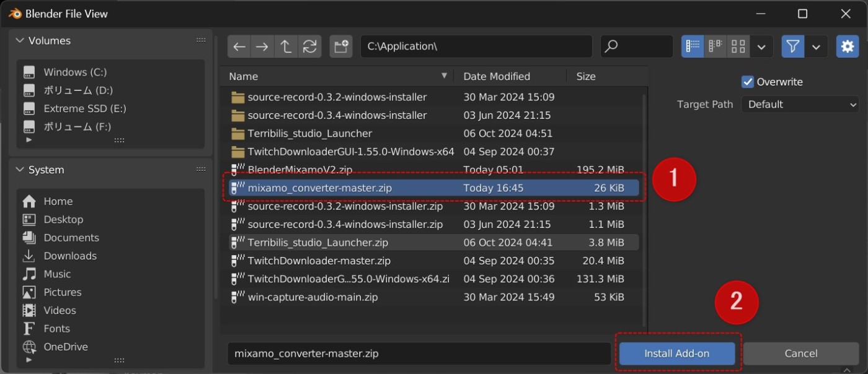Collapse the System panel
The image size is (868, 374).
click(x=20, y=170)
